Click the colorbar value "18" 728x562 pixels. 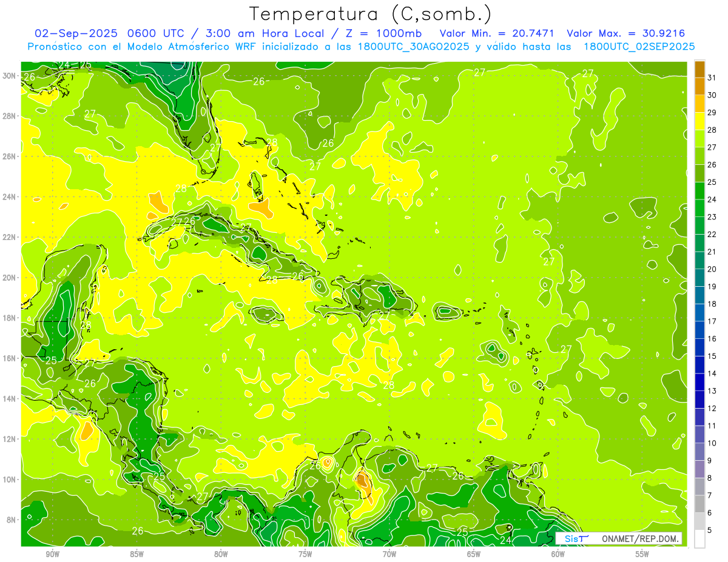click(712, 304)
